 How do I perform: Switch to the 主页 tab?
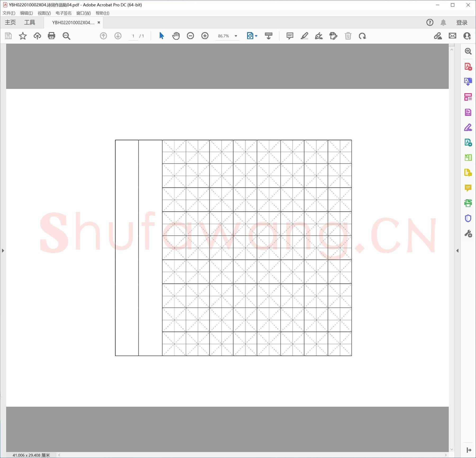click(10, 22)
